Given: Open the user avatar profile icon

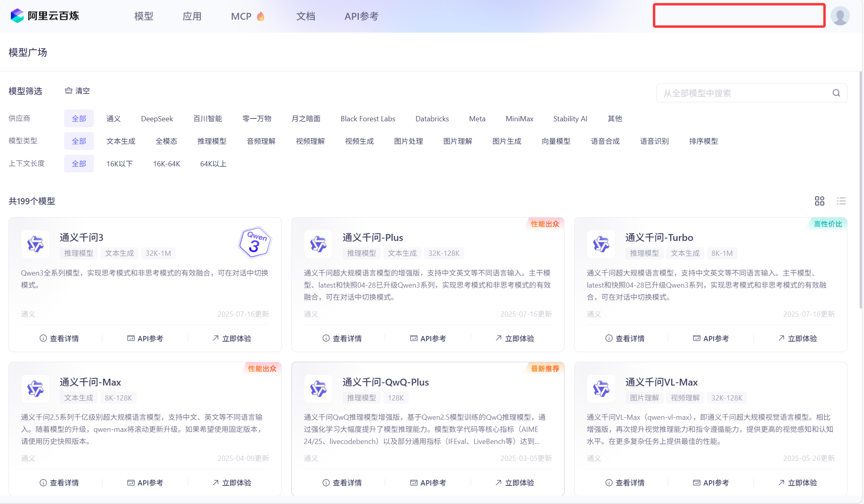Looking at the screenshot, I should (x=840, y=16).
